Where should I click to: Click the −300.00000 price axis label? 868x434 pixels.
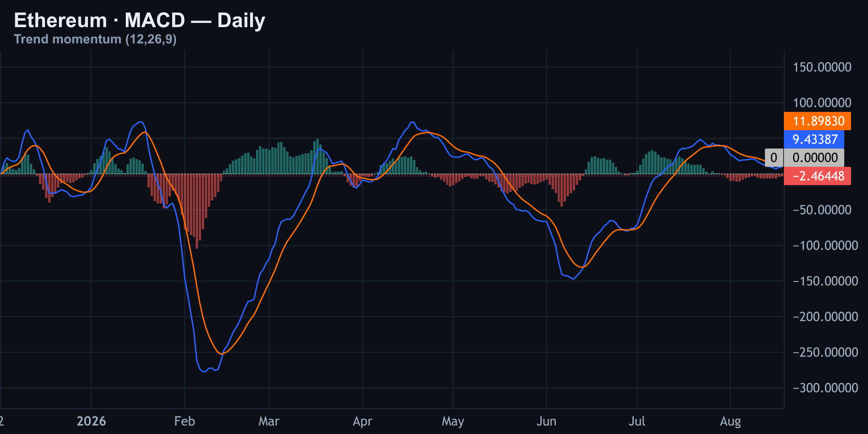point(825,388)
